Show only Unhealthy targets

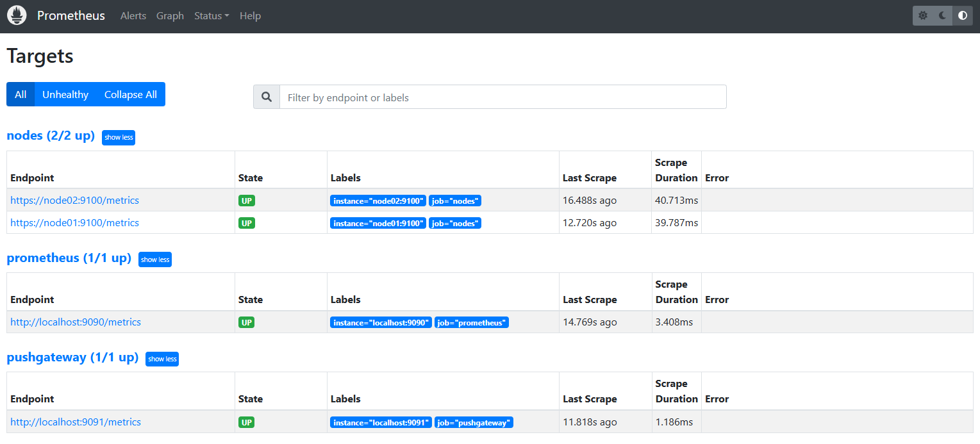tap(65, 94)
